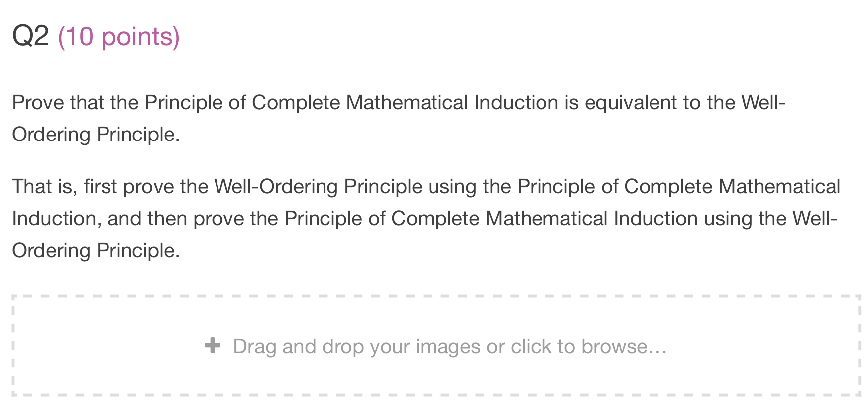Select the first paragraph of the question text

[x=348, y=118]
